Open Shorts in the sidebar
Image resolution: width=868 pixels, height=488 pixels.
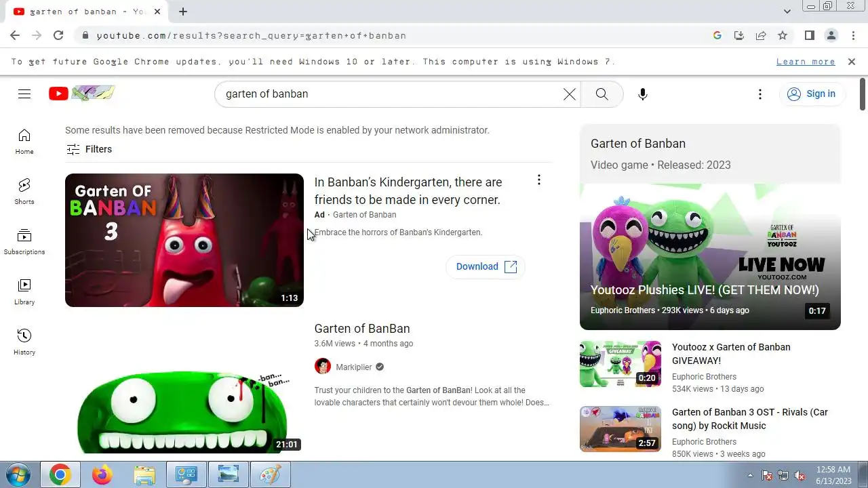tap(24, 192)
